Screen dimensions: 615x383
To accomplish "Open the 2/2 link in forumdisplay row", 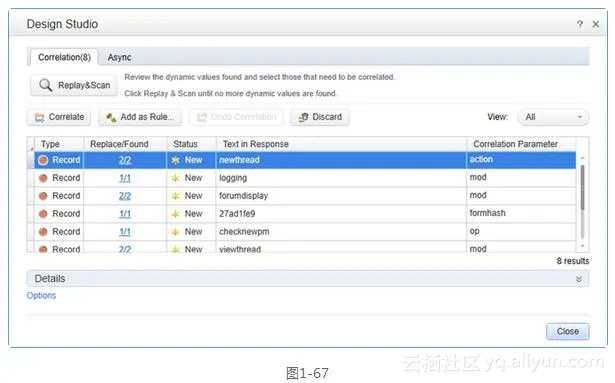I will [x=125, y=196].
